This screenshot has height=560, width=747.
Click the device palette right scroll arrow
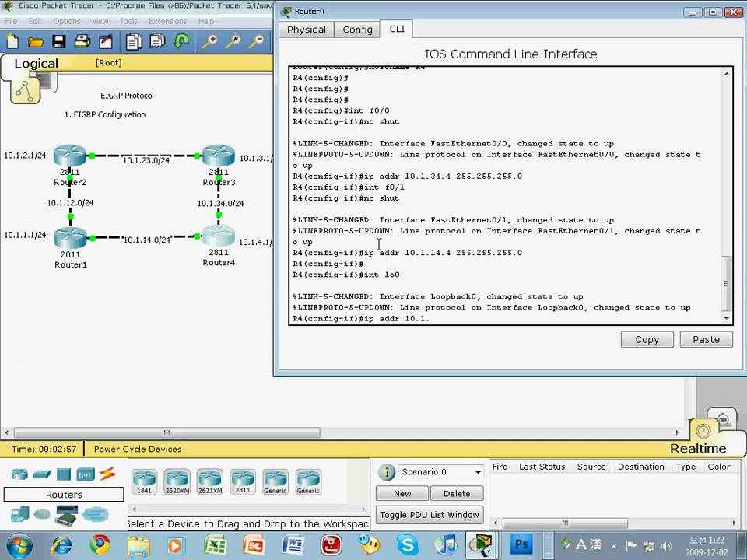[363, 509]
